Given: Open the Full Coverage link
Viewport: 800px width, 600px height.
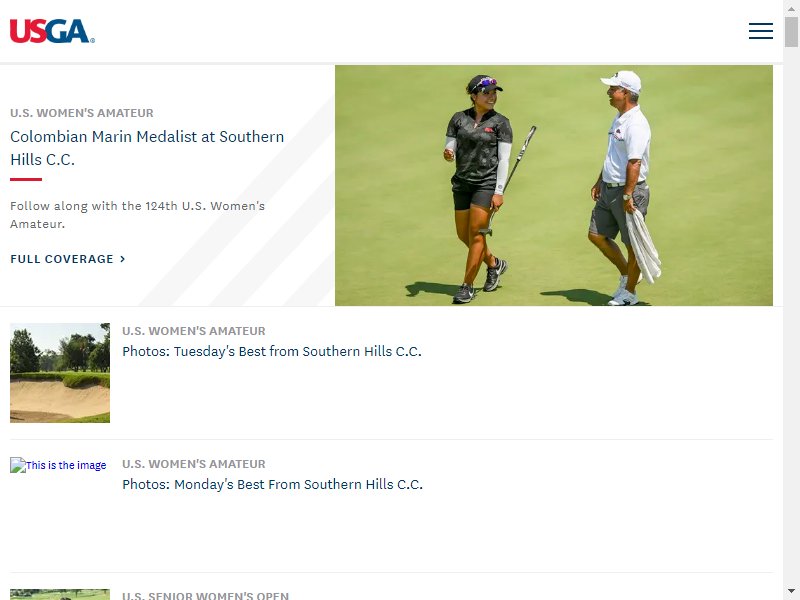Looking at the screenshot, I should (67, 259).
